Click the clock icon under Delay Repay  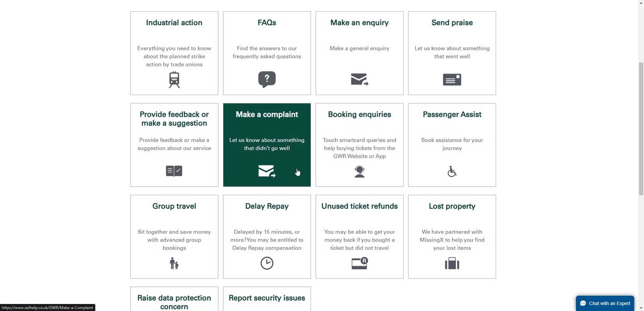[267, 263]
